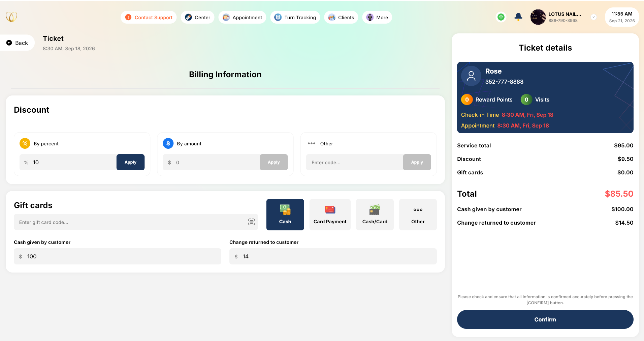The width and height of the screenshot is (644, 341).
Task: Go back with the Back button
Action: pyautogui.click(x=17, y=43)
